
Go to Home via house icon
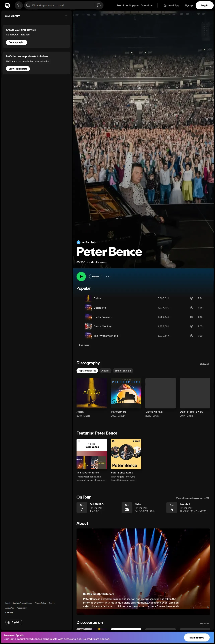coord(19,5)
